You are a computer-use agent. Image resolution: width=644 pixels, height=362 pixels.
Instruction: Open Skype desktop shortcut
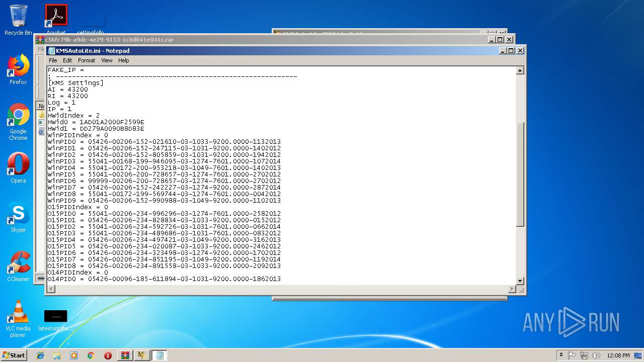18,217
